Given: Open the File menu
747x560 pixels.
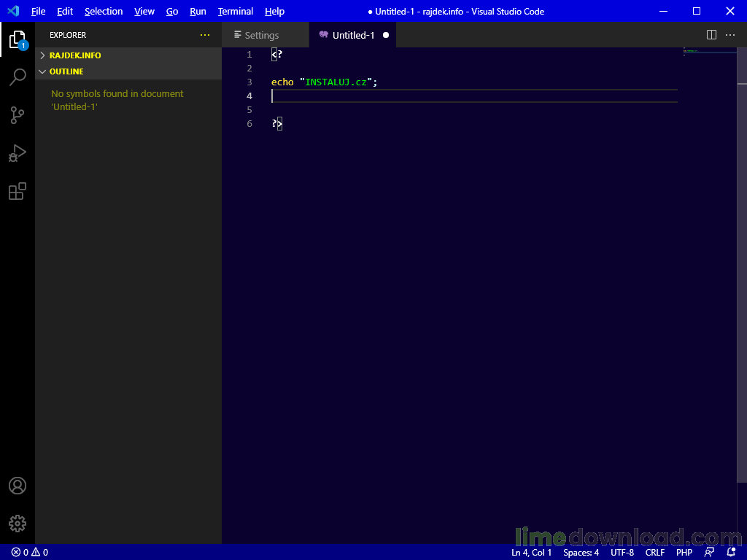Looking at the screenshot, I should click(38, 12).
